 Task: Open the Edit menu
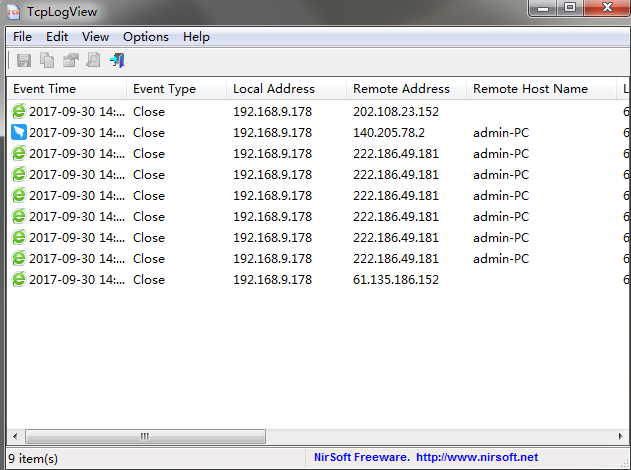click(x=57, y=37)
